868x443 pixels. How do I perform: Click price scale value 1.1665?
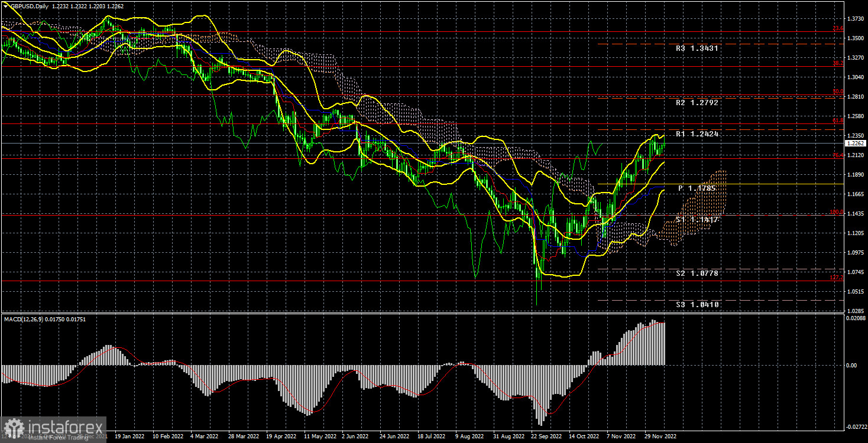click(x=856, y=194)
